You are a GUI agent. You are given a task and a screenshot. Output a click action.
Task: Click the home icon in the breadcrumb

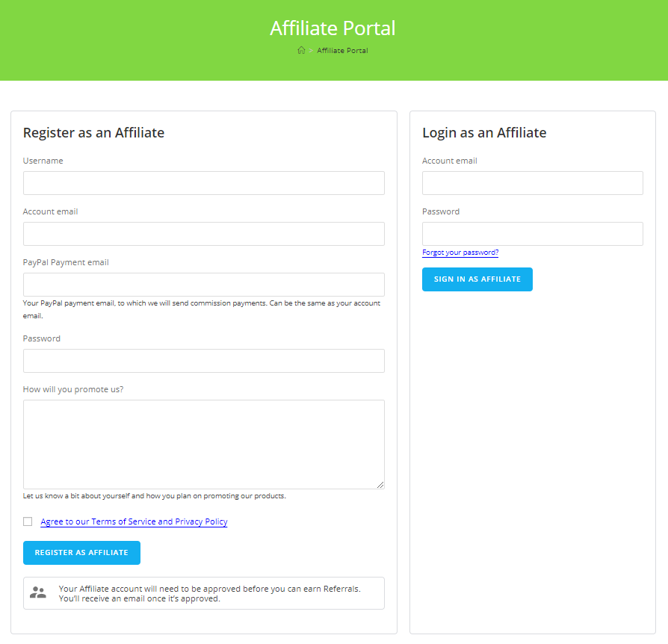(x=301, y=50)
